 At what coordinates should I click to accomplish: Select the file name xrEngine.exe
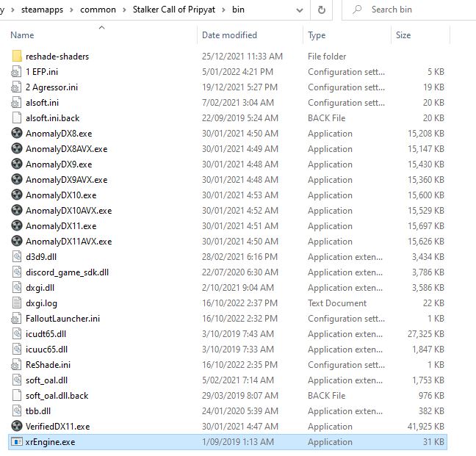click(x=50, y=442)
